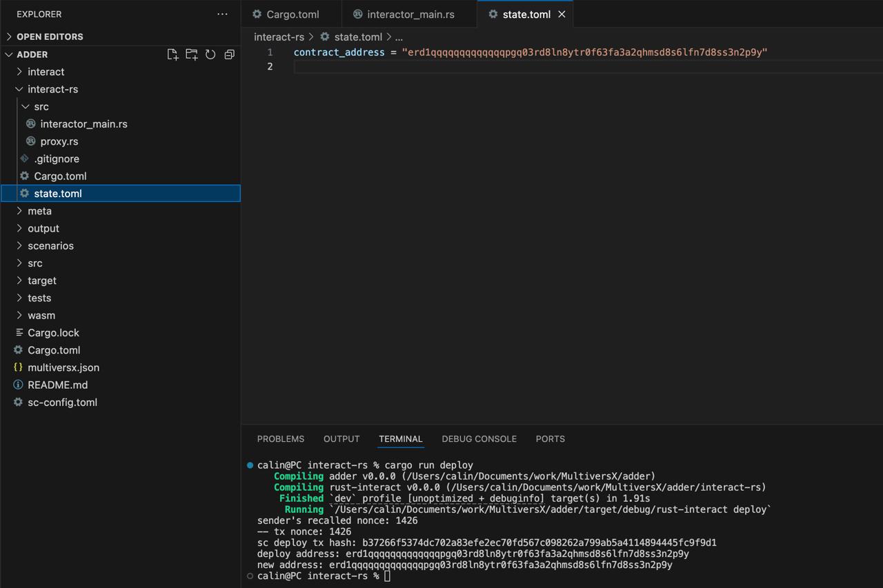Collapse the ADDER workspace section
This screenshot has height=588, width=883.
click(32, 54)
